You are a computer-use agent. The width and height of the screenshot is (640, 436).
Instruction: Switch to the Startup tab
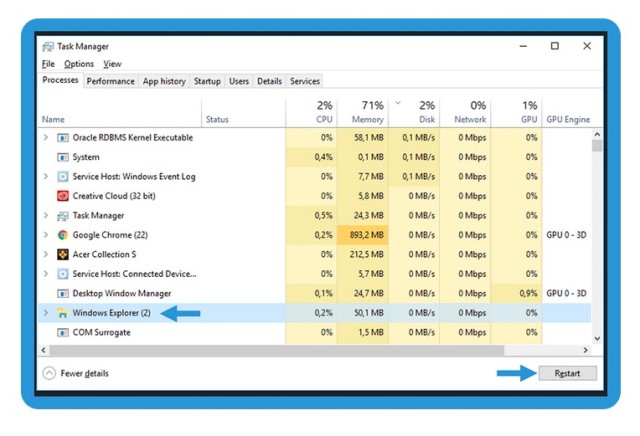click(207, 81)
